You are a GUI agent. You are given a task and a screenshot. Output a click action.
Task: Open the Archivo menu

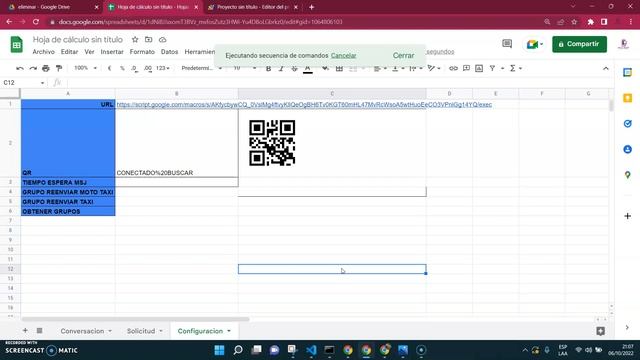coord(43,52)
